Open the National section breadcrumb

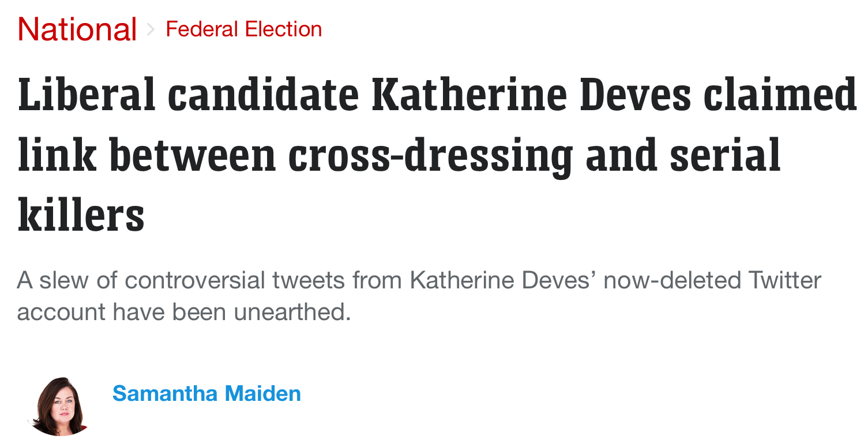[x=77, y=29]
